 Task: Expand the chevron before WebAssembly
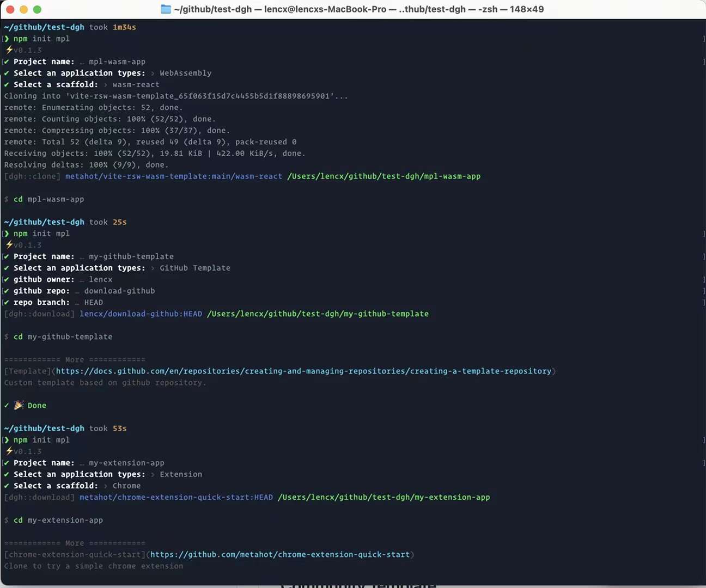coord(154,73)
